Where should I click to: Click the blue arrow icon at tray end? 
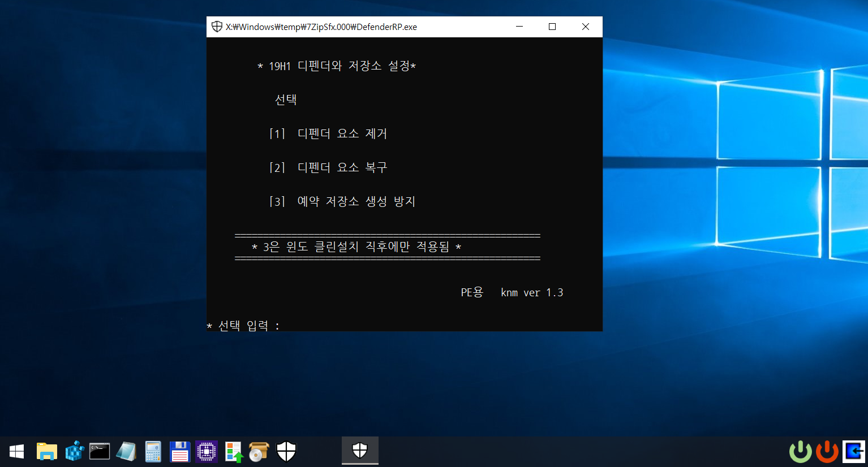[x=854, y=451]
